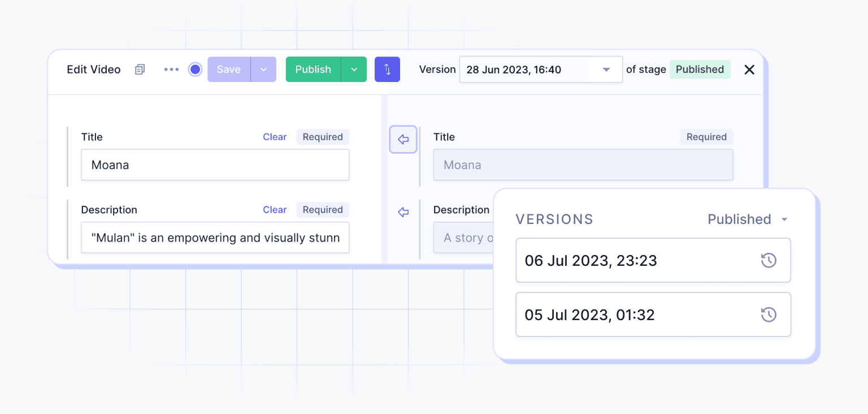Copy Title from version using left arrow
This screenshot has height=414, width=868.
403,140
